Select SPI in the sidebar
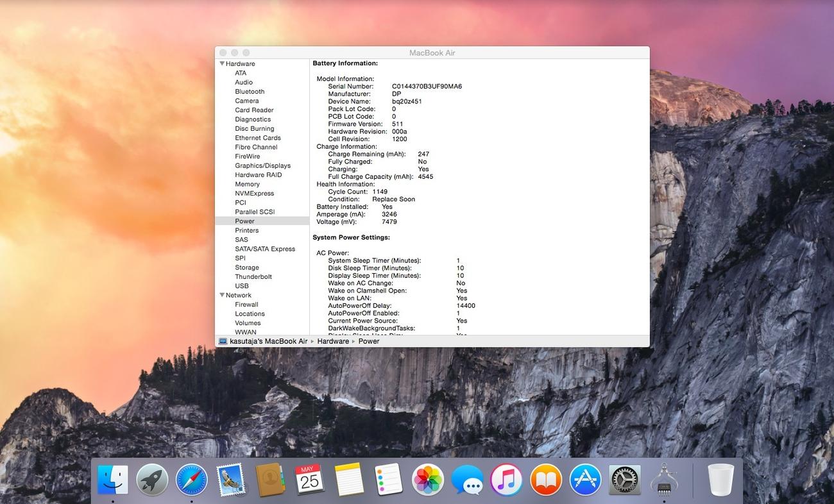Screen dimensions: 834x504 coord(240,258)
